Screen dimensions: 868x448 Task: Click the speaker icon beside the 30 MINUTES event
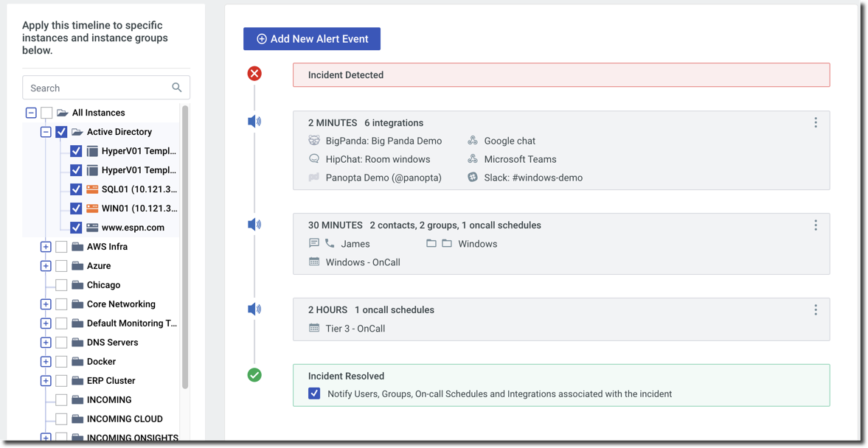(x=254, y=225)
